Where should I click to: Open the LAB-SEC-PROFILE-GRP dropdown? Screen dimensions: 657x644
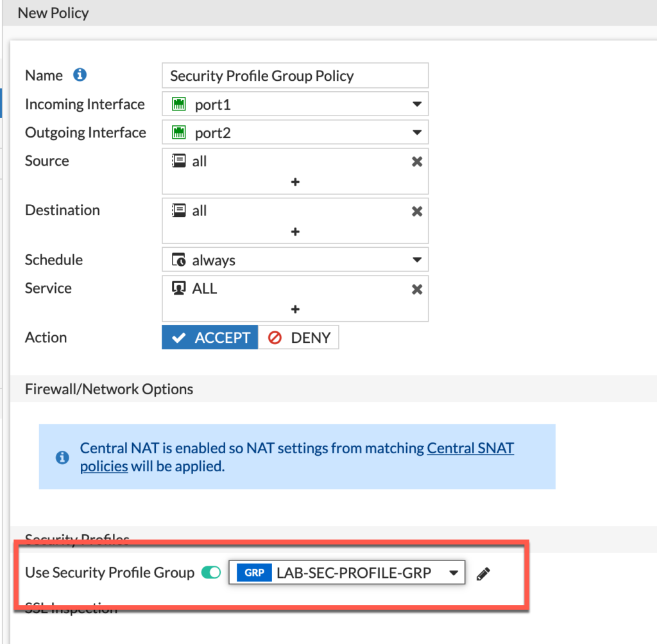[x=347, y=572]
